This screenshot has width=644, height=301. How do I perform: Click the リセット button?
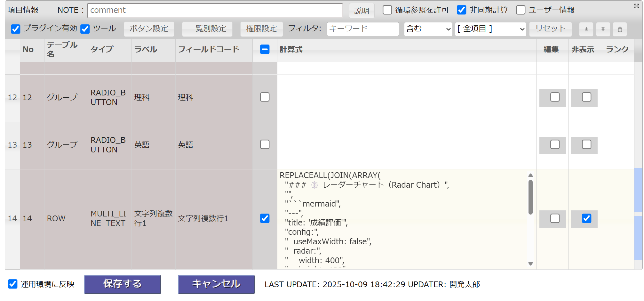tap(550, 29)
